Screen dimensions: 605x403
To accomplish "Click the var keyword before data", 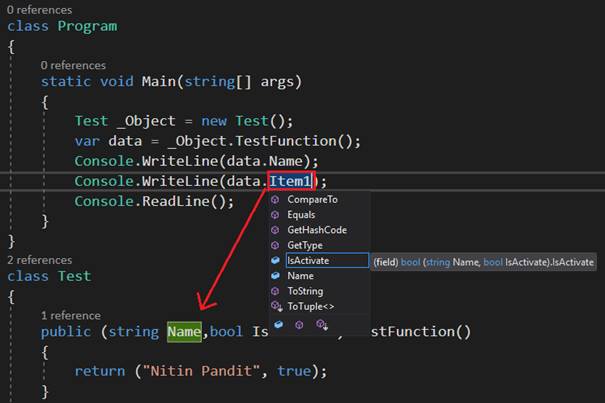I will [87, 141].
